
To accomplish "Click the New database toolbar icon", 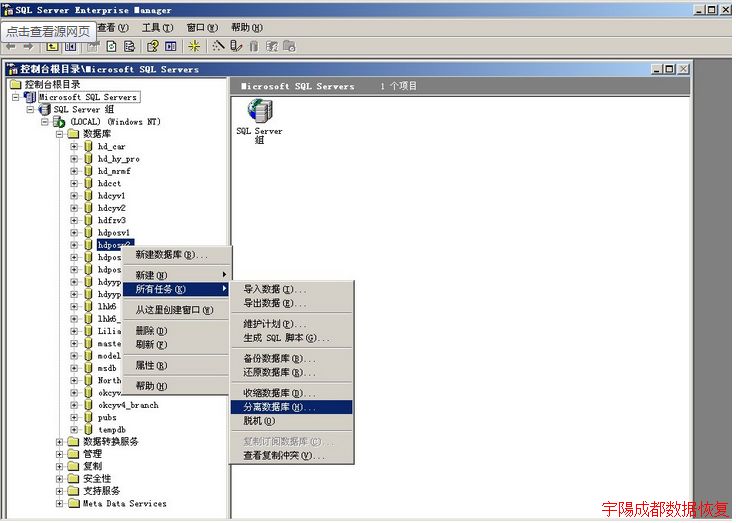I will (254, 46).
